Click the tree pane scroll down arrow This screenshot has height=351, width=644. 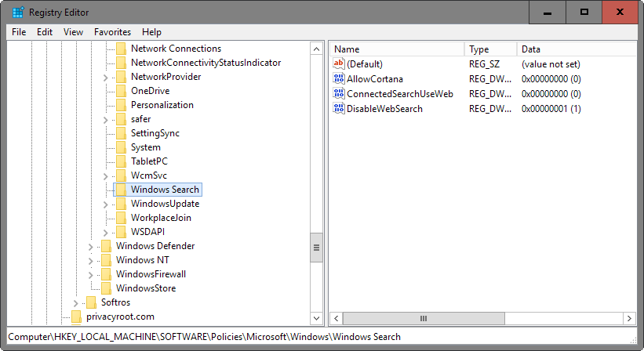(316, 318)
